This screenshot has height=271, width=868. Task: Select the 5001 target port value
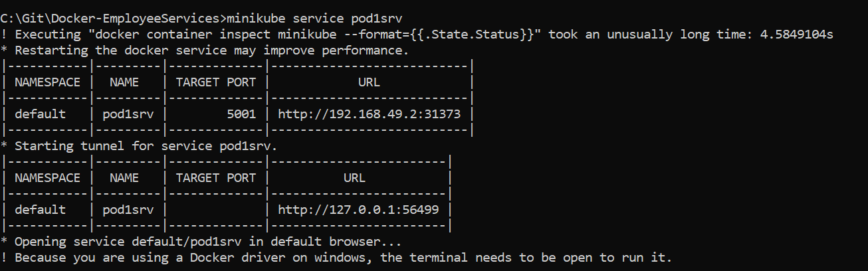[241, 114]
